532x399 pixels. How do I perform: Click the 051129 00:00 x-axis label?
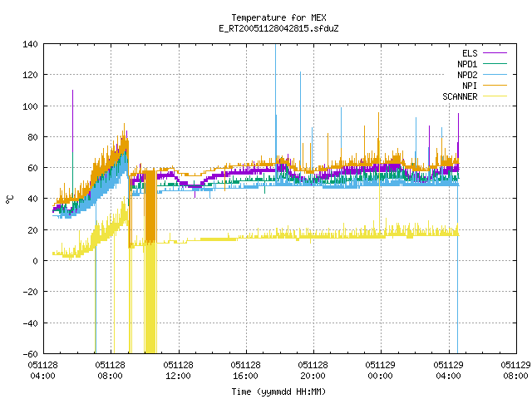pos(381,371)
